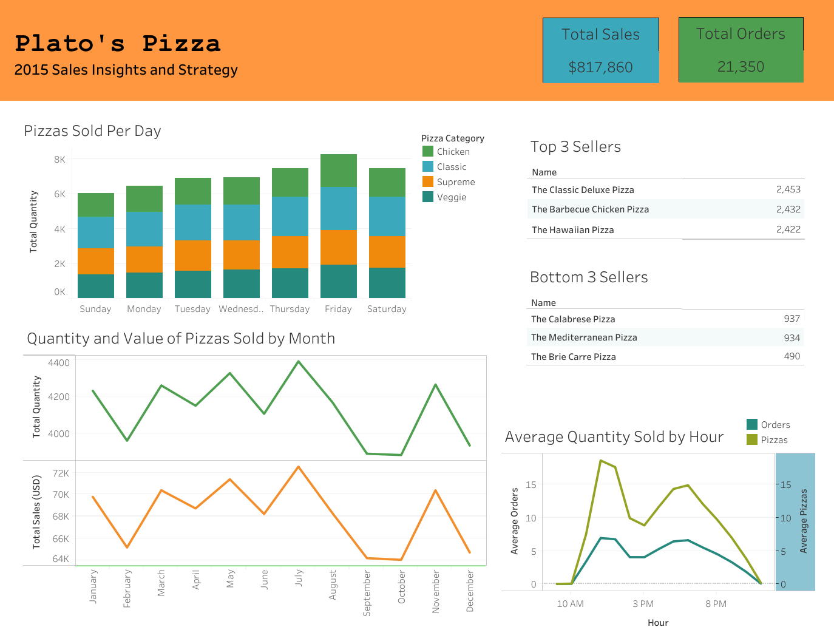Click the Monday axis label
Viewport: 834px width, 644px height.
coord(144,309)
